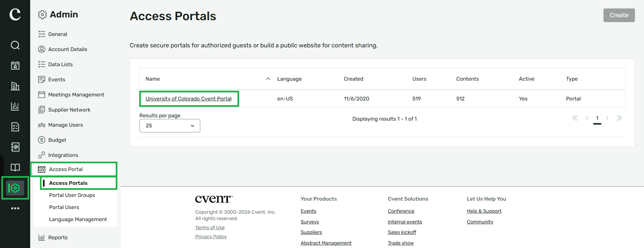
Task: Open Suppliers footer link
Action: click(311, 232)
